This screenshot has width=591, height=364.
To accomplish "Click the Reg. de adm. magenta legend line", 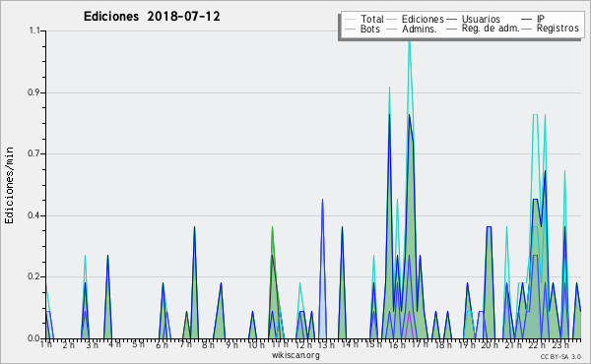I will tap(451, 29).
